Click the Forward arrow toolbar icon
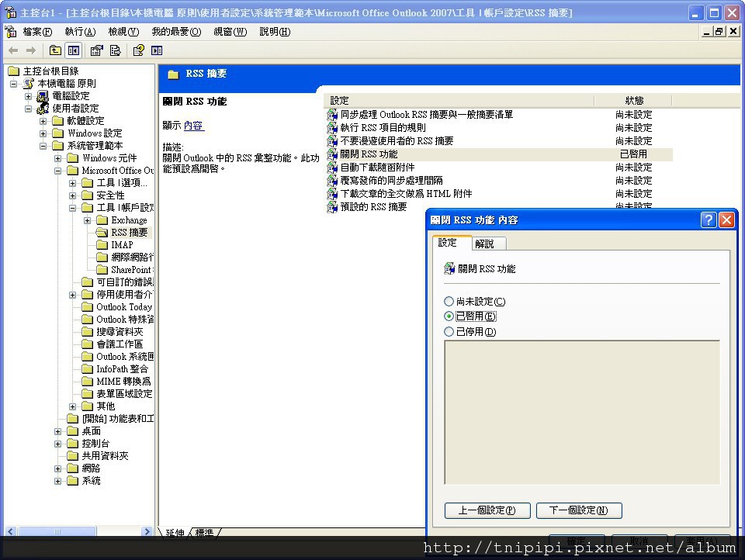745x560 pixels. [31, 50]
